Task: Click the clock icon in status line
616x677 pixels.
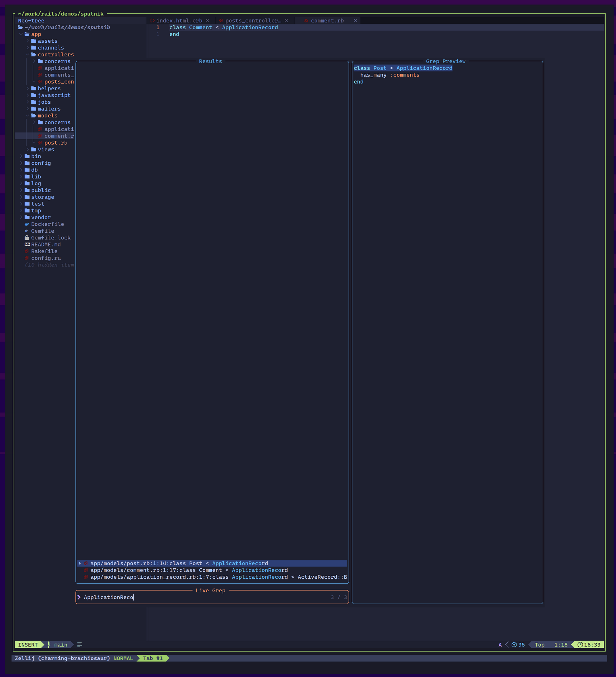Action: tap(580, 645)
